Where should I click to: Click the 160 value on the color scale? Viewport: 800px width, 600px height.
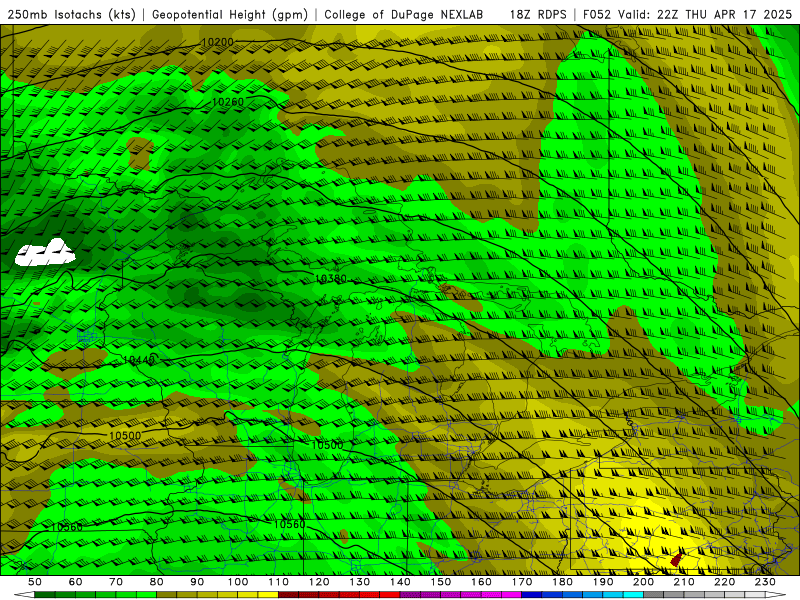481,582
